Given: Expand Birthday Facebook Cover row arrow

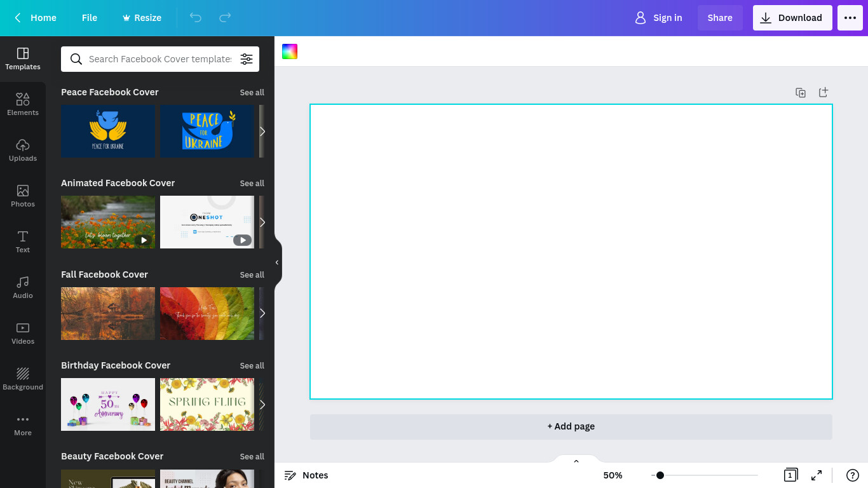Looking at the screenshot, I should pos(262,404).
